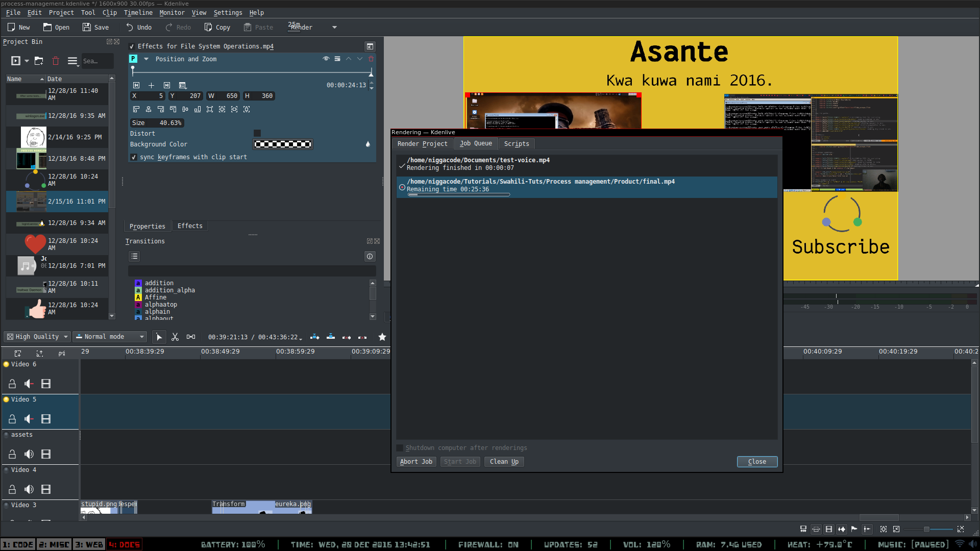Enable the Distort checkbox
The width and height of the screenshot is (980, 551).
(257, 133)
